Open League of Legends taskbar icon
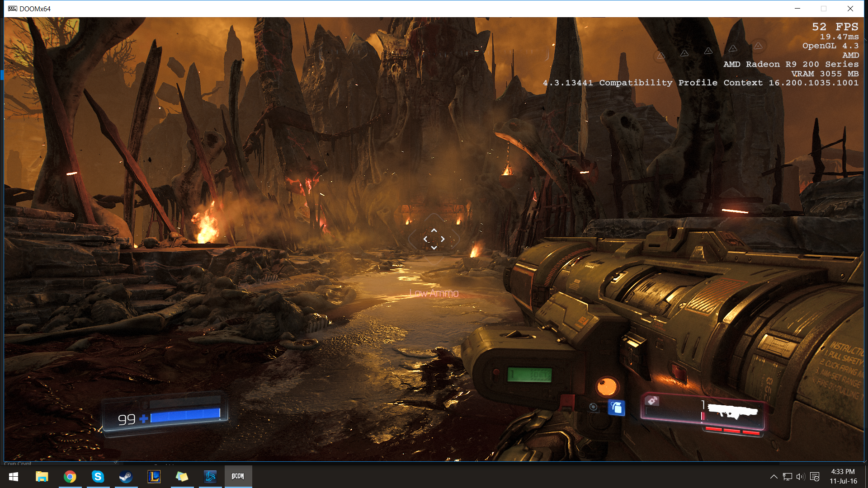The height and width of the screenshot is (488, 868). pyautogui.click(x=154, y=477)
